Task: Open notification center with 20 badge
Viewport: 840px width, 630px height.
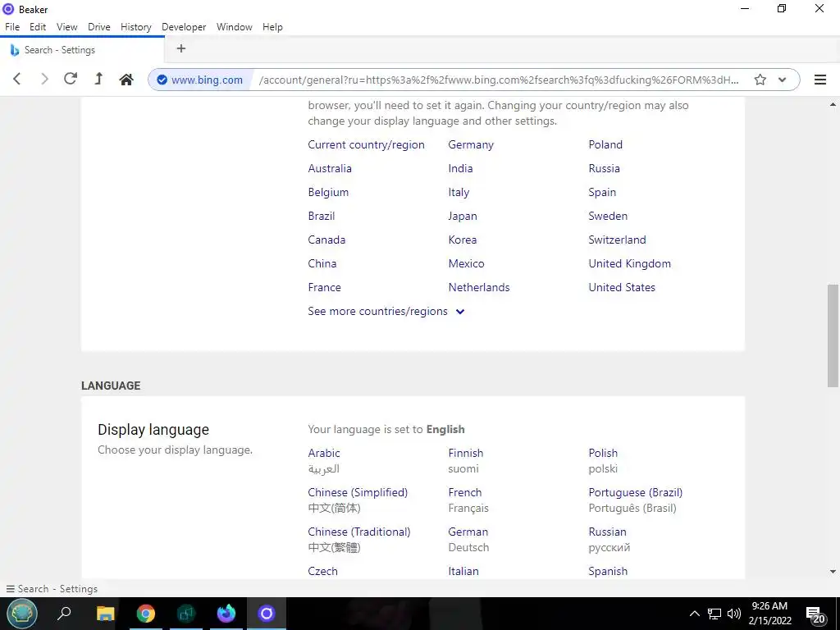Action: coord(815,615)
